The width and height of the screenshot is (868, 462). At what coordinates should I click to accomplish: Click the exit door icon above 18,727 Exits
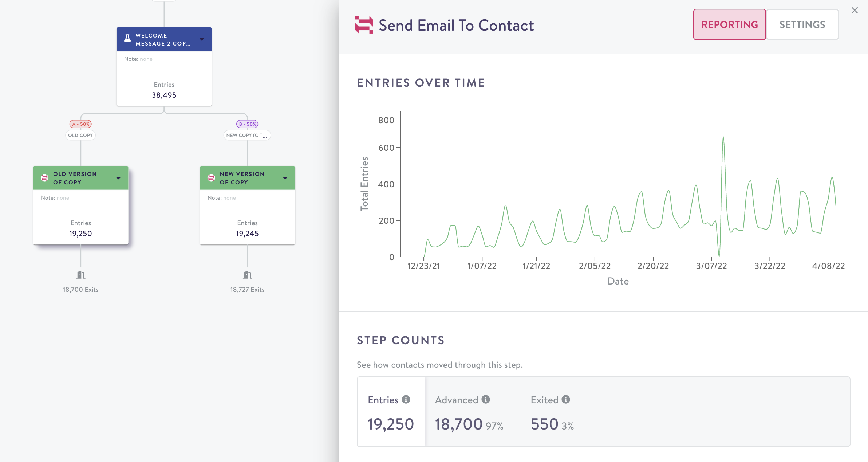[248, 275]
